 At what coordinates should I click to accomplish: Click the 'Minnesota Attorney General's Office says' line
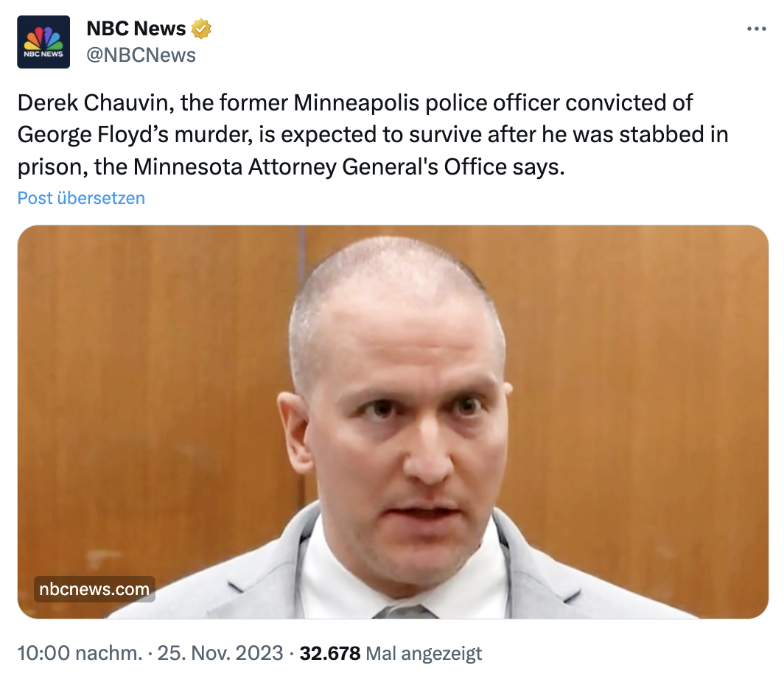click(x=348, y=167)
